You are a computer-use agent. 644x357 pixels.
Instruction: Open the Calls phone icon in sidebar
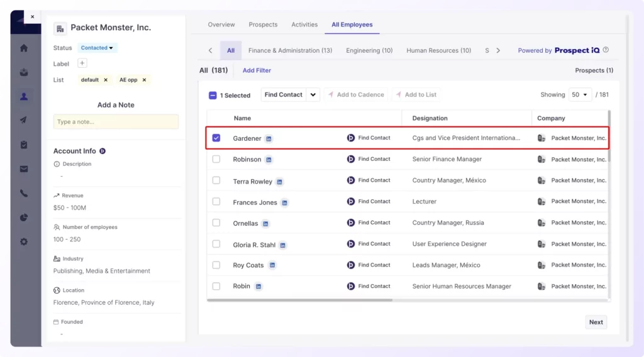(x=24, y=194)
